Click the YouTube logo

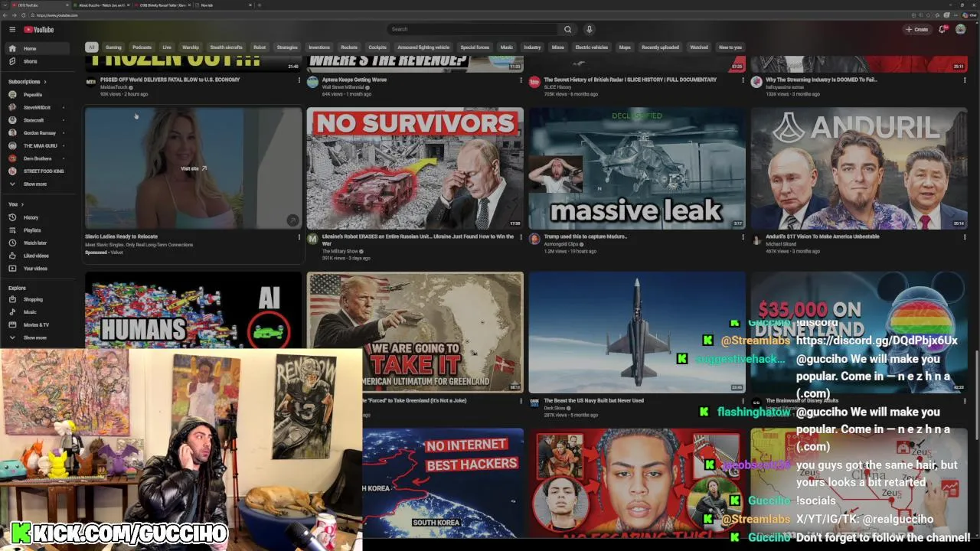[38, 30]
